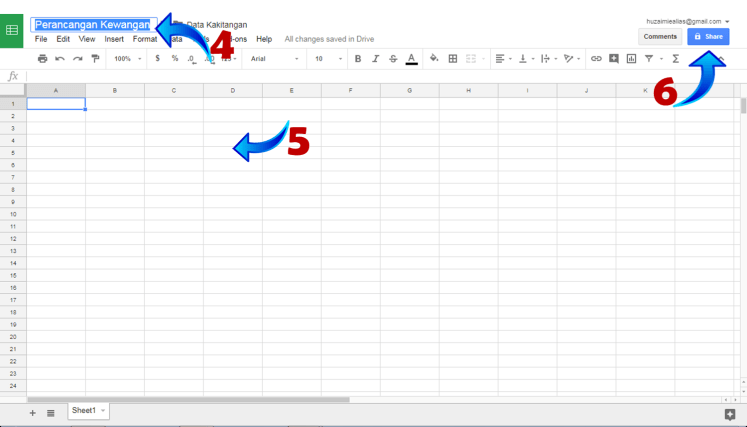
Task: Open the fill color picker
Action: (434, 59)
